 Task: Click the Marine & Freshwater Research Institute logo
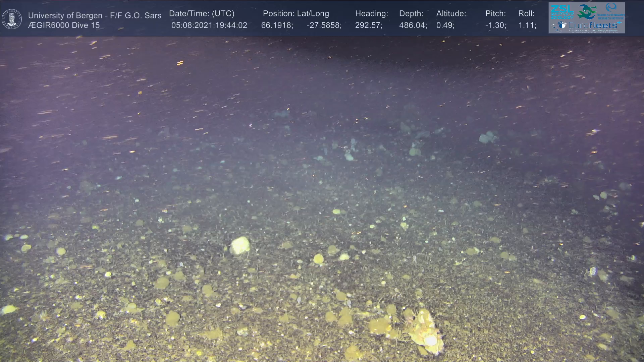[611, 11]
